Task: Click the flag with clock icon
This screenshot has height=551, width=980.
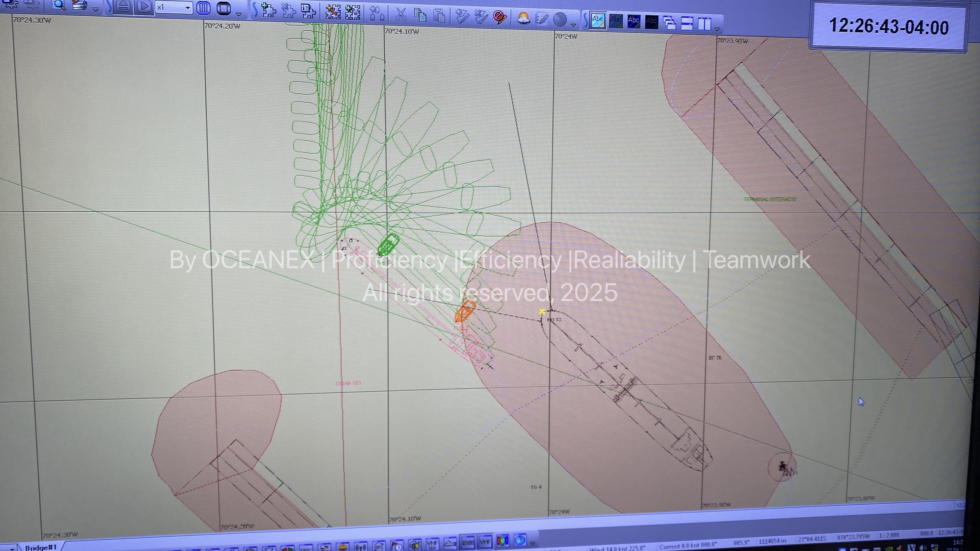Action: click(396, 545)
